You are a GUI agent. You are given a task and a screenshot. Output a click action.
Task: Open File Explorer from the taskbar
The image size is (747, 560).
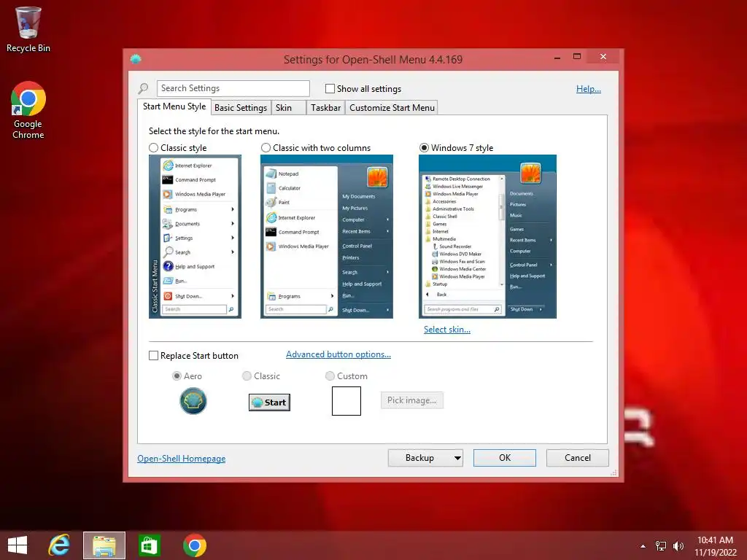[104, 545]
